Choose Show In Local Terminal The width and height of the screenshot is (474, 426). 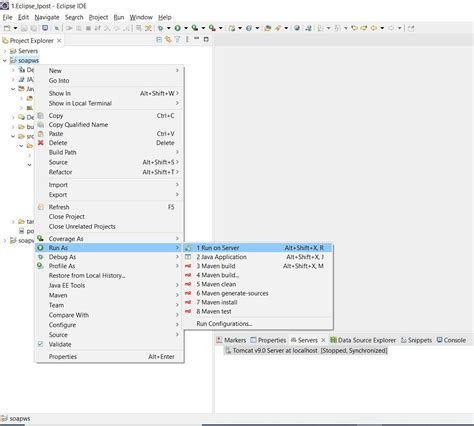click(109, 103)
